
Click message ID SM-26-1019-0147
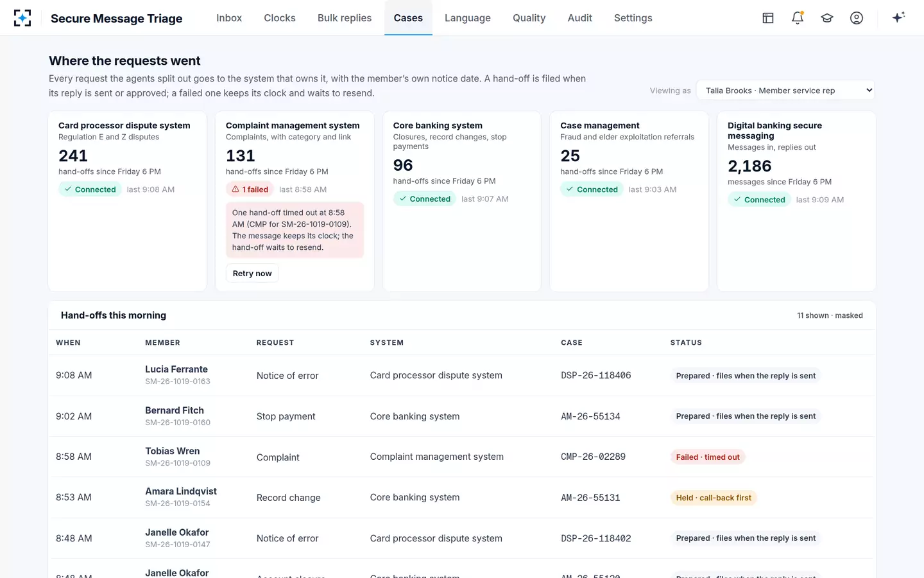[178, 545]
